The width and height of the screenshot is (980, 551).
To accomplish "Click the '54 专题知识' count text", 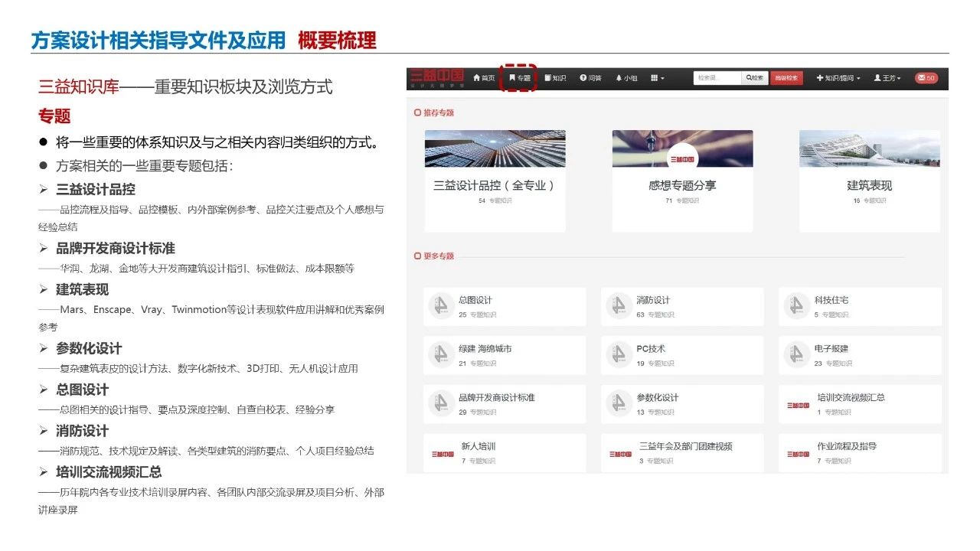I will pyautogui.click(x=495, y=201).
